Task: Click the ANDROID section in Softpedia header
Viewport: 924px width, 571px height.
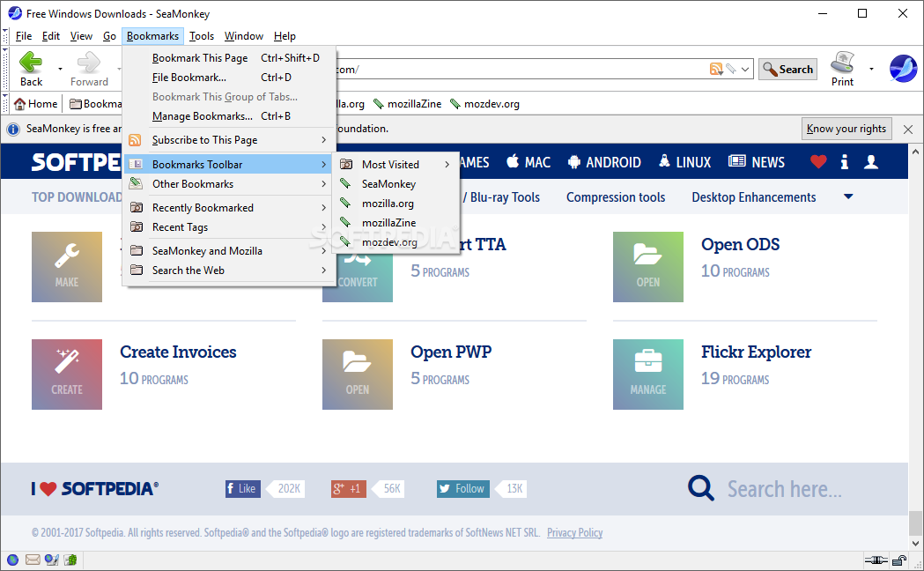Action: [604, 162]
